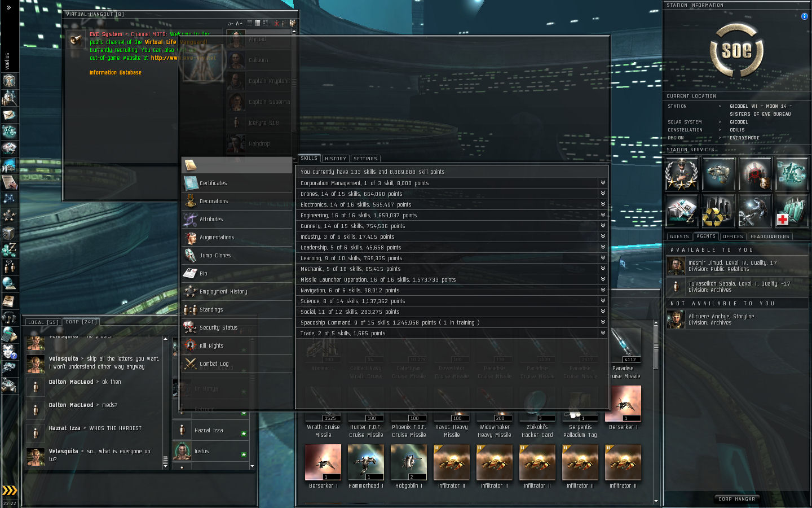The height and width of the screenshot is (508, 812).
Task: Select agent Inesmir Jimud in Agents list
Action: (x=738, y=266)
